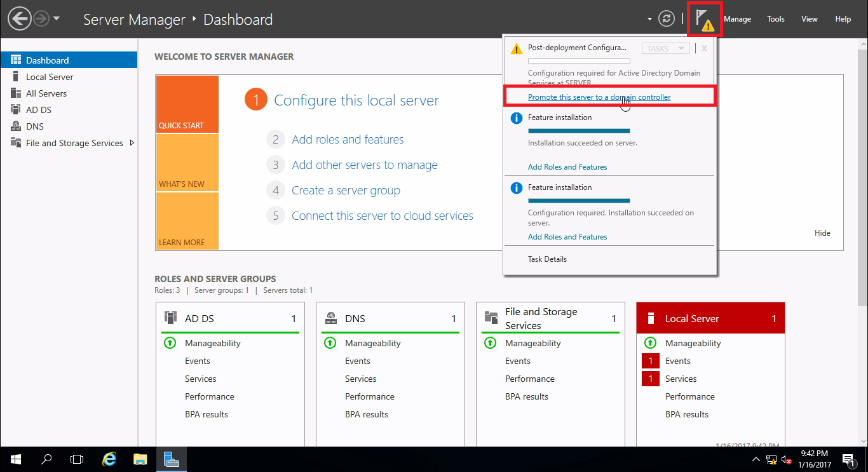Viewport: 868px width, 472px height.
Task: Open the Tools menu
Action: (x=776, y=19)
